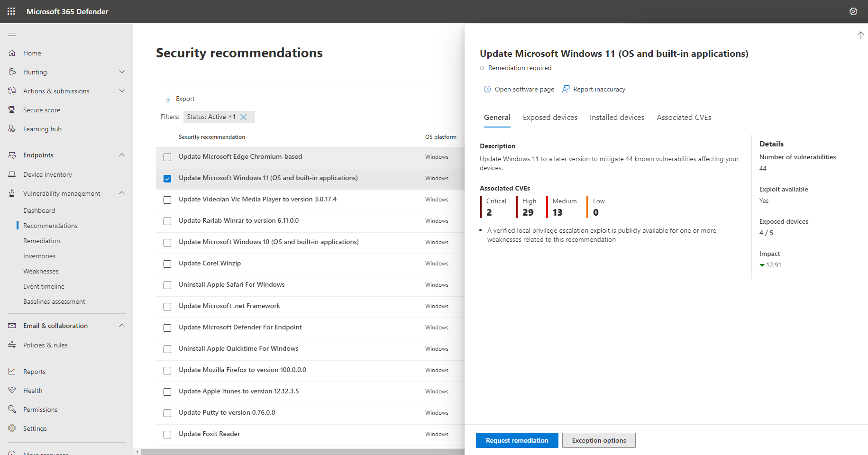This screenshot has height=455, width=868.
Task: Collapse the navigation hamburger menu
Action: click(x=12, y=34)
